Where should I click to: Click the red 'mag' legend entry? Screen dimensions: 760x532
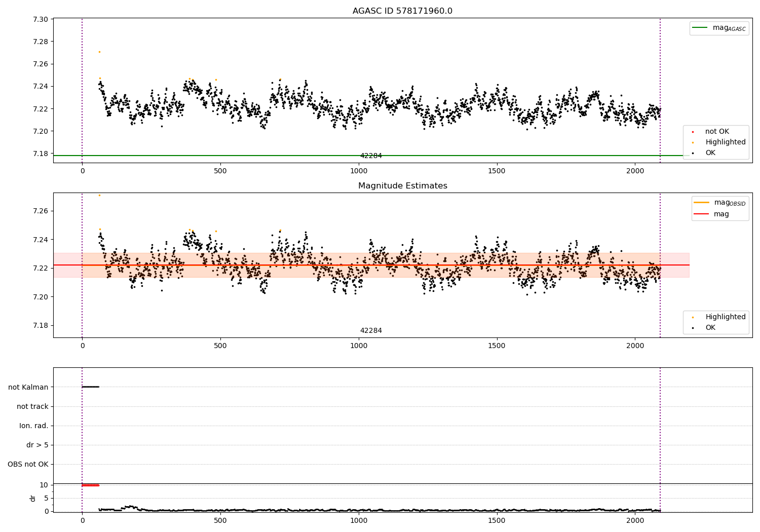click(x=711, y=214)
